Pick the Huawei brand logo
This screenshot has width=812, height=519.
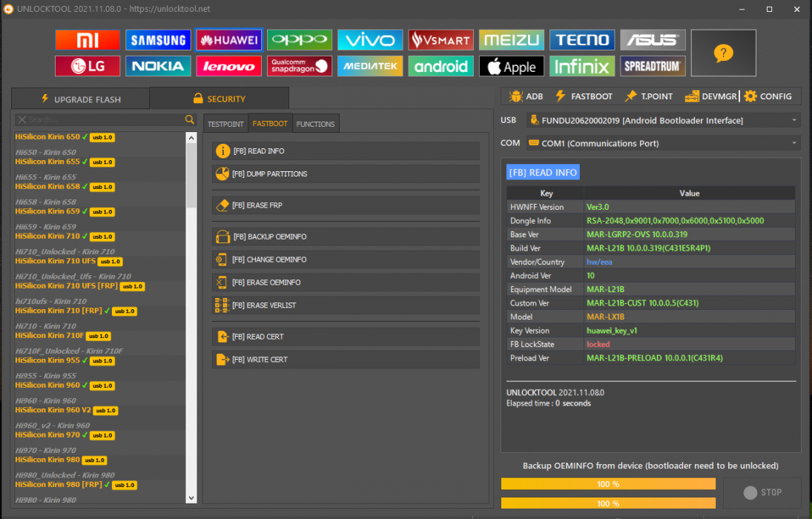[229, 40]
